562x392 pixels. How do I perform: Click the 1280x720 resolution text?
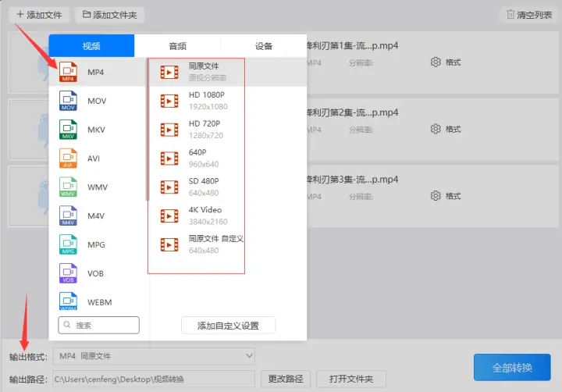pos(206,135)
